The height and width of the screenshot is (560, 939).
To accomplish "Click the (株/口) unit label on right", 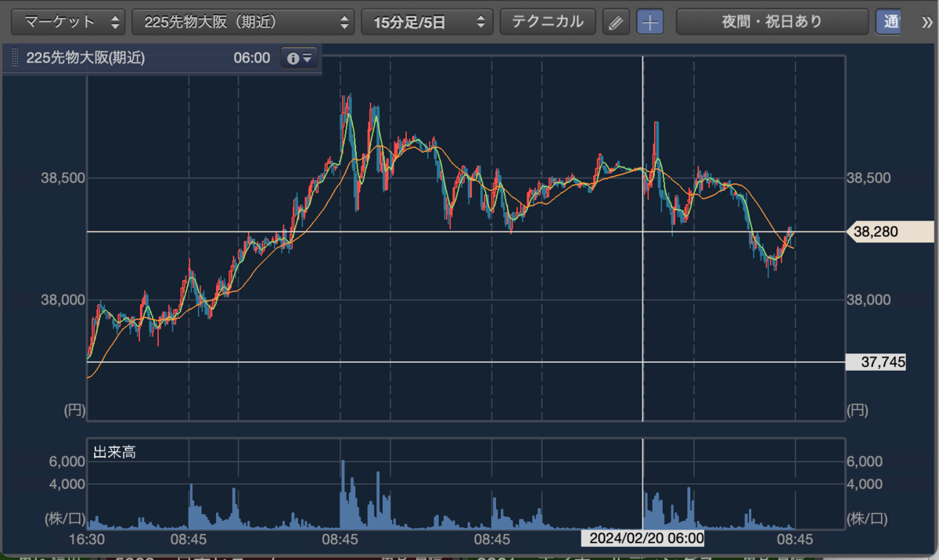I will [x=867, y=518].
